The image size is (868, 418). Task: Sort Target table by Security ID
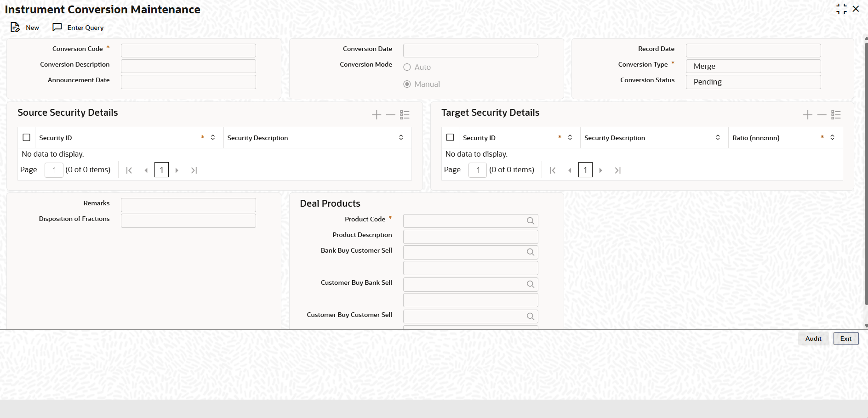(x=570, y=137)
